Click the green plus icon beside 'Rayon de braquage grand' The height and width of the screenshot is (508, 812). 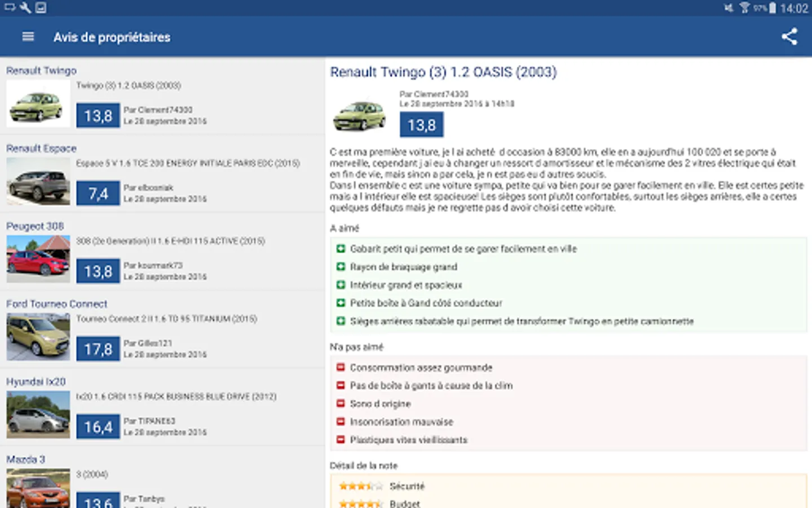point(341,267)
